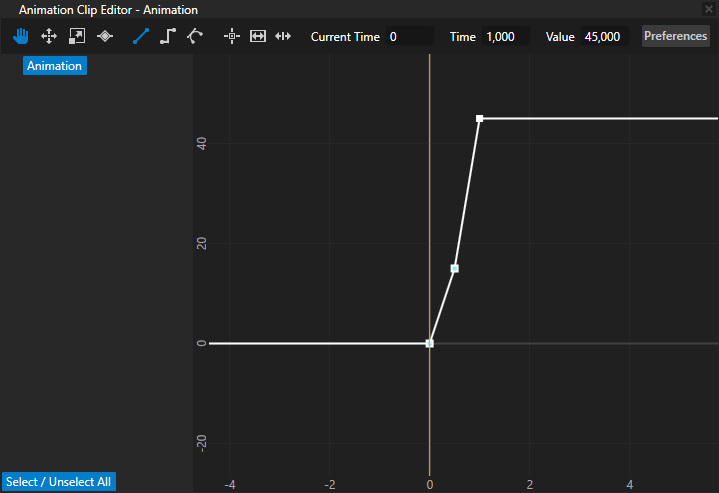The image size is (719, 493).
Task: Set linear interpolation mode
Action: tap(140, 36)
